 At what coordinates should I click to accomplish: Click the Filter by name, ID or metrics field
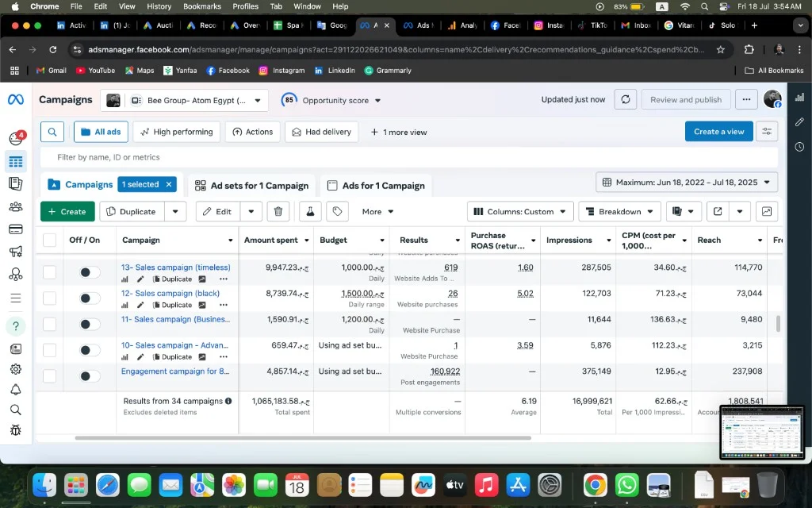tap(409, 157)
